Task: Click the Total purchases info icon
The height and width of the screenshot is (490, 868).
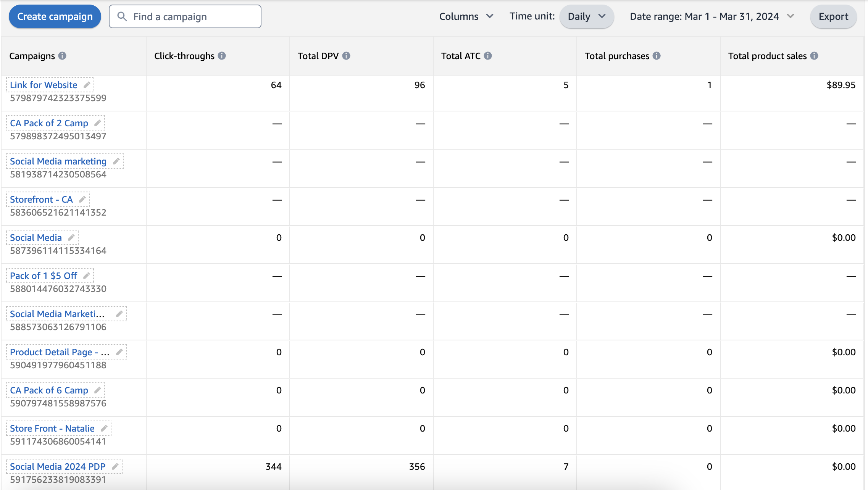Action: [657, 56]
